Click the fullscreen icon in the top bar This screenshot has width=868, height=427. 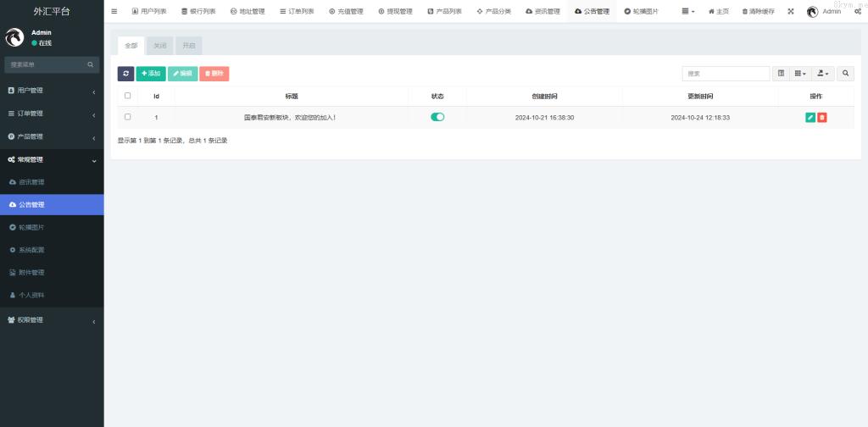(791, 11)
